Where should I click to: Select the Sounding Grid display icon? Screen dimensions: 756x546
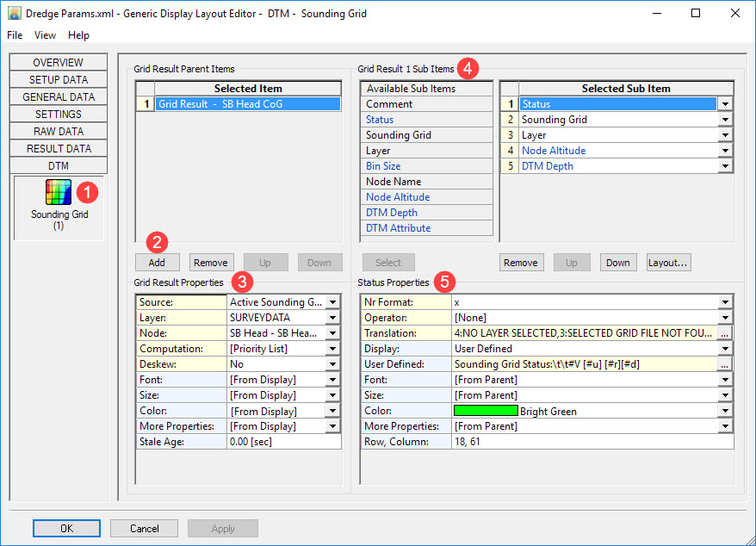(59, 193)
